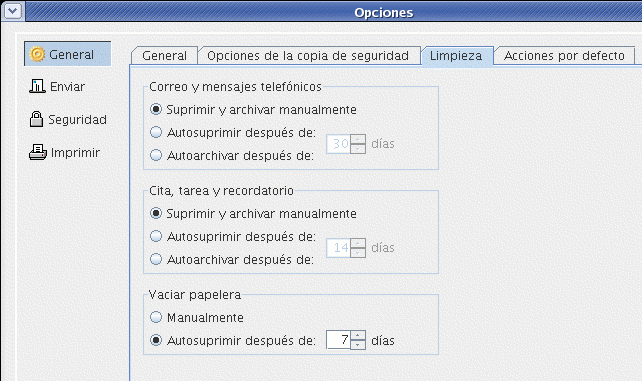Switch to the General tab
Screen dimensions: 642x381
[x=165, y=56]
